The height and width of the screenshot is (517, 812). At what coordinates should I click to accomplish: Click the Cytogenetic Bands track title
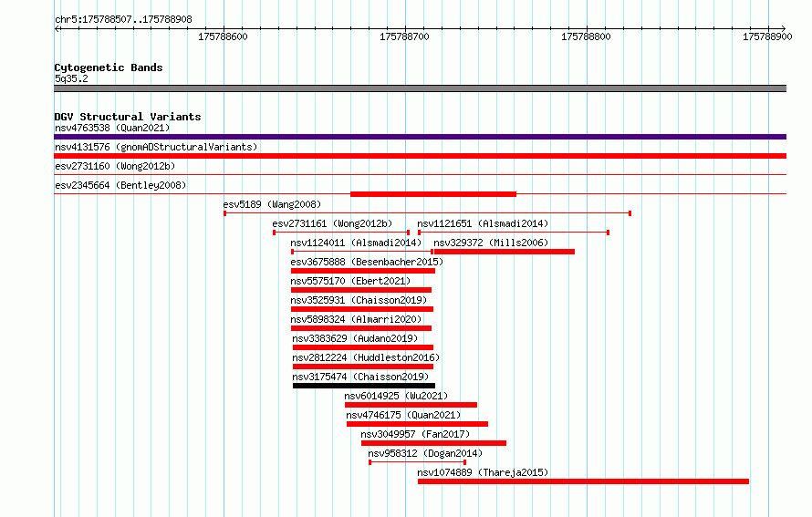(x=109, y=67)
